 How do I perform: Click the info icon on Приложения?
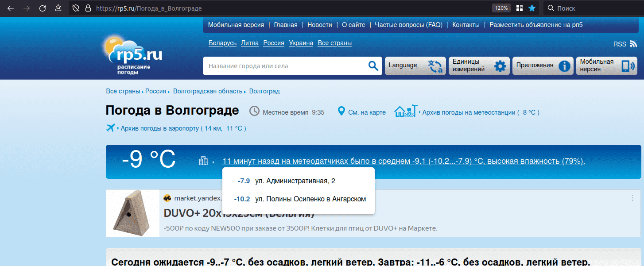564,66
